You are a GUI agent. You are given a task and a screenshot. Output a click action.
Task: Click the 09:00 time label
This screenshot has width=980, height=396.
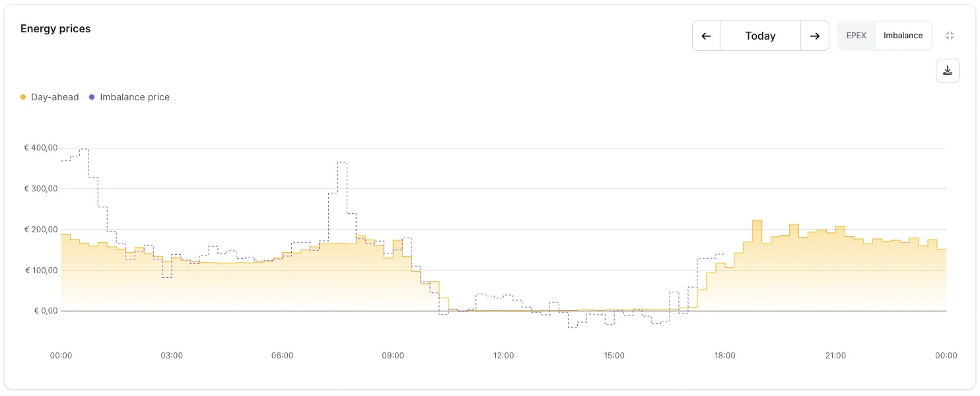pyautogui.click(x=393, y=356)
